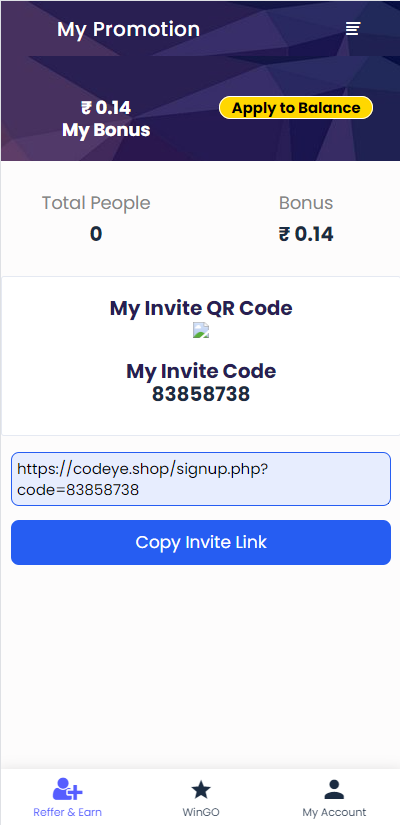Image resolution: width=400 pixels, height=825 pixels.
Task: Open the hamburger menu icon in header
Action: point(353,28)
